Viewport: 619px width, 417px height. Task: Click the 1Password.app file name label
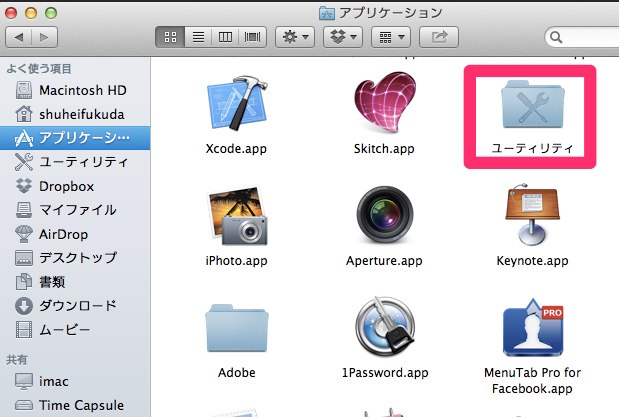point(385,372)
